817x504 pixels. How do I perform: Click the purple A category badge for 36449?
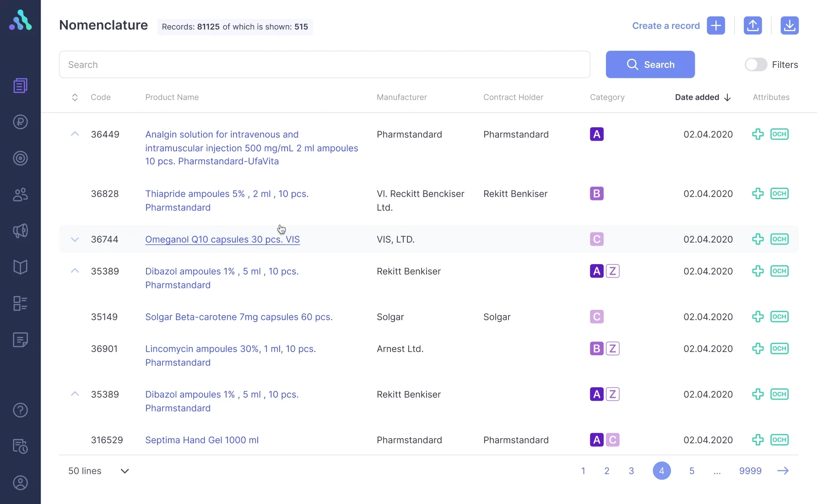pyautogui.click(x=596, y=134)
